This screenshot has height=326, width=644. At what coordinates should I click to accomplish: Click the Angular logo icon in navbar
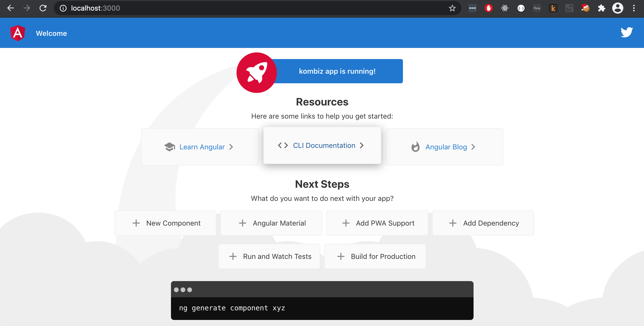tap(17, 33)
